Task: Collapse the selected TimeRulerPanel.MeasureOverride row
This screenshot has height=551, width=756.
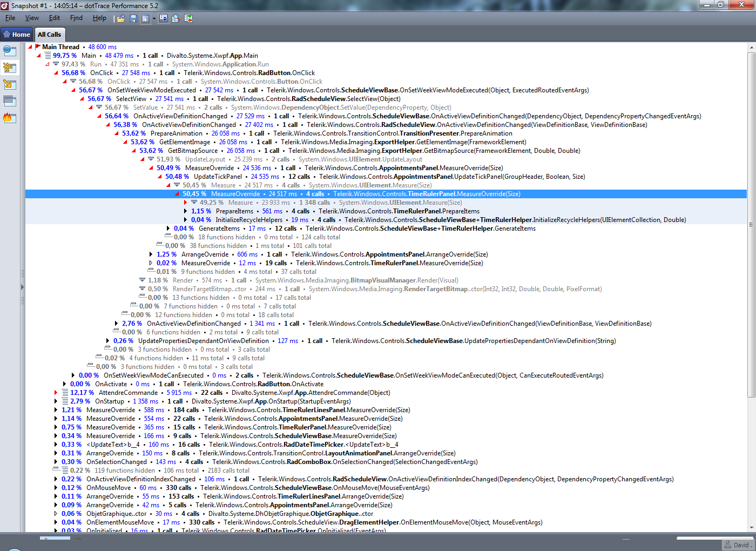Action: point(177,194)
